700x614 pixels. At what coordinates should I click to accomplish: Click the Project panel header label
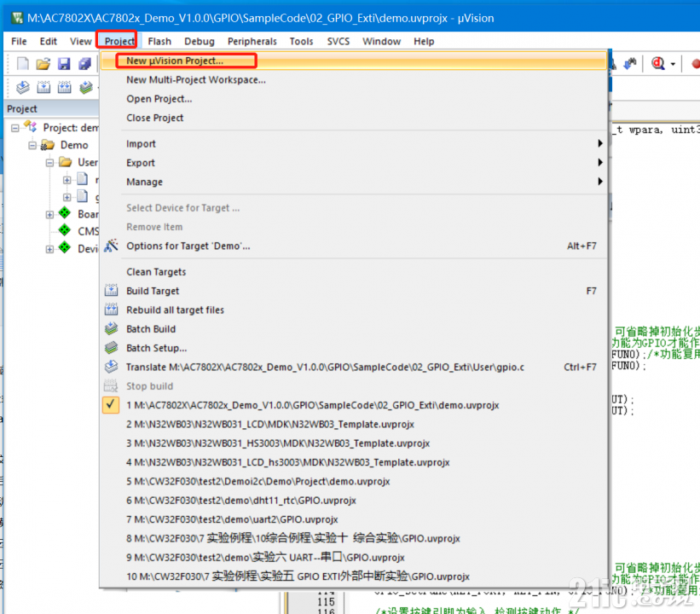pos(22,109)
